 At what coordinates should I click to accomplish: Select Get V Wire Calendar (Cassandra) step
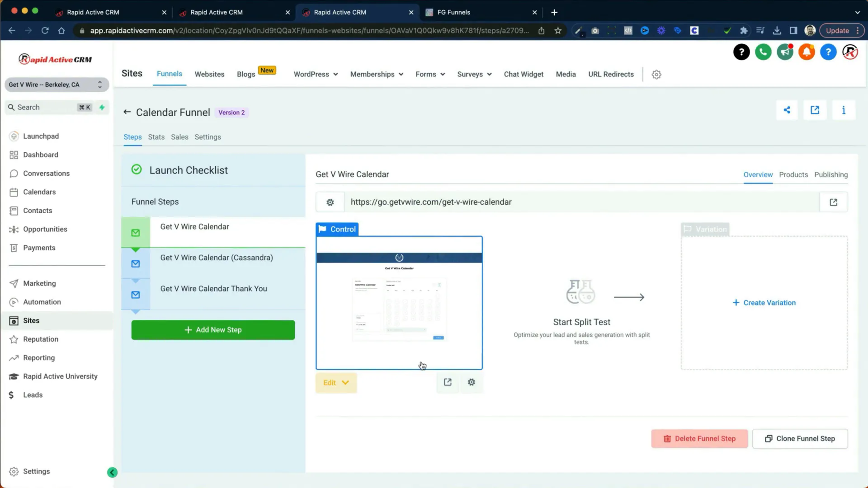click(213, 263)
